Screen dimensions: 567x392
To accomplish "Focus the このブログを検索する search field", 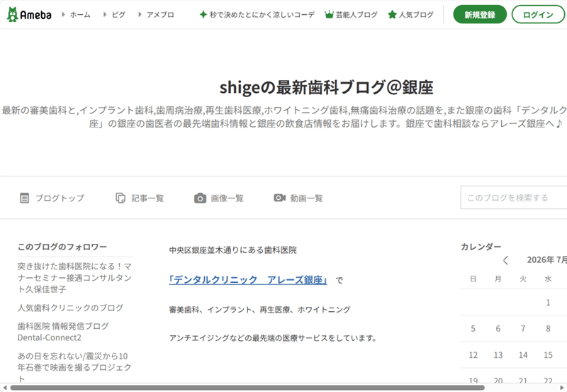I will coord(513,198).
